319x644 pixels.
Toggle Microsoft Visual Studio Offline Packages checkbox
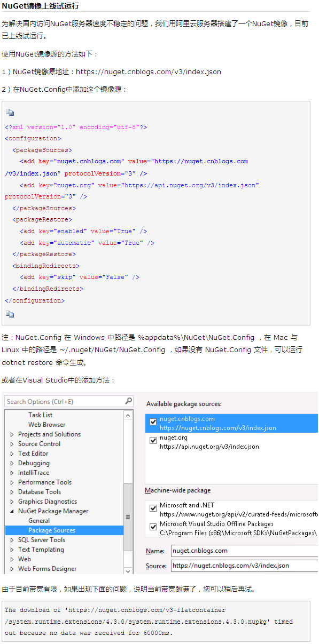(x=153, y=527)
